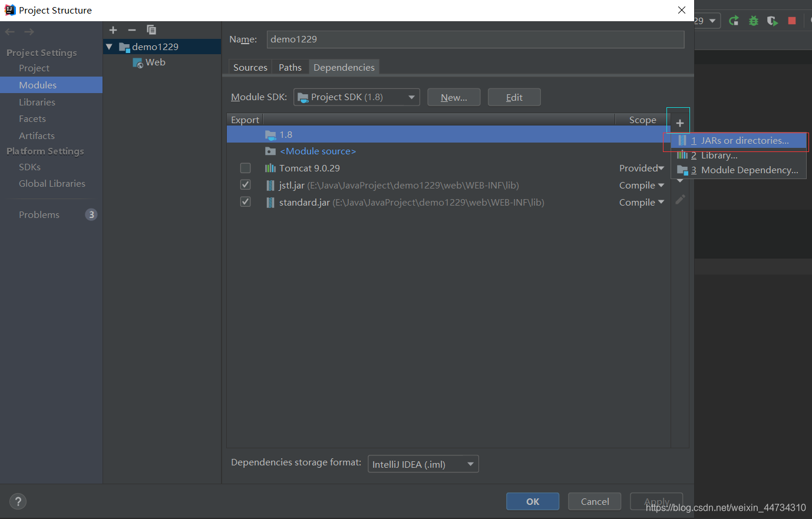Open help with question mark icon

tap(18, 501)
